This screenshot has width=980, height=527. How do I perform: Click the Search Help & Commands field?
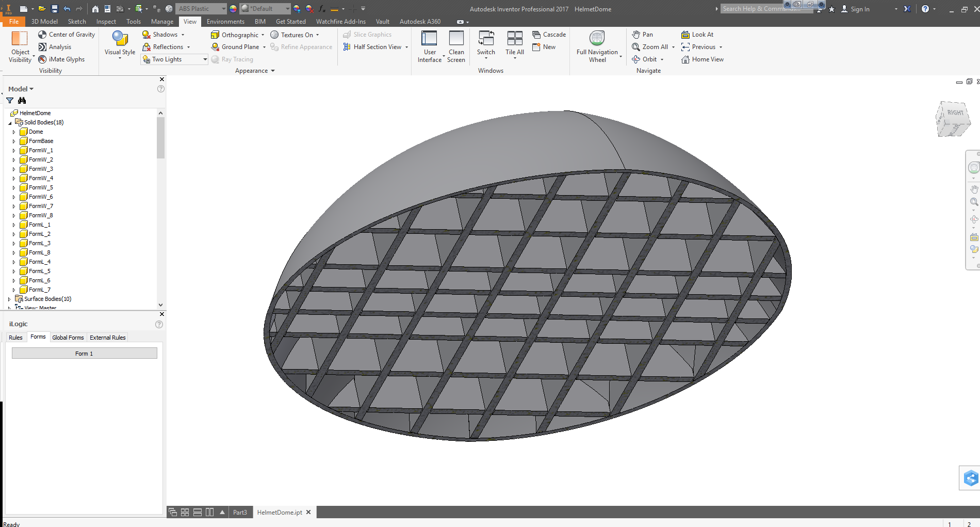[767, 9]
